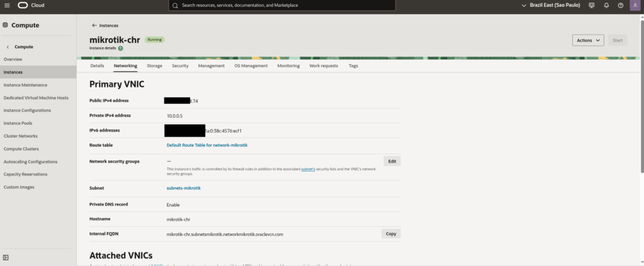The height and width of the screenshot is (266, 644).
Task: Open the notifications bell
Action: 606,5
